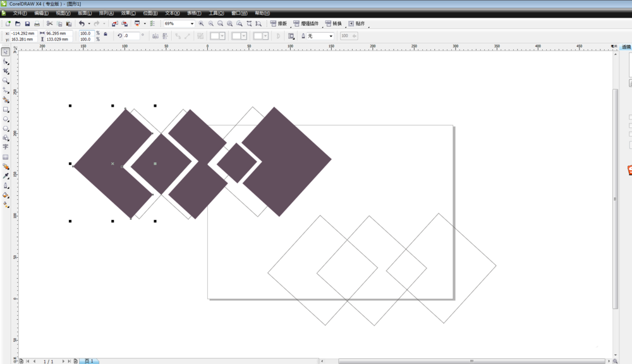Select the Rectangle tool
Image resolution: width=632 pixels, height=364 pixels.
6,109
